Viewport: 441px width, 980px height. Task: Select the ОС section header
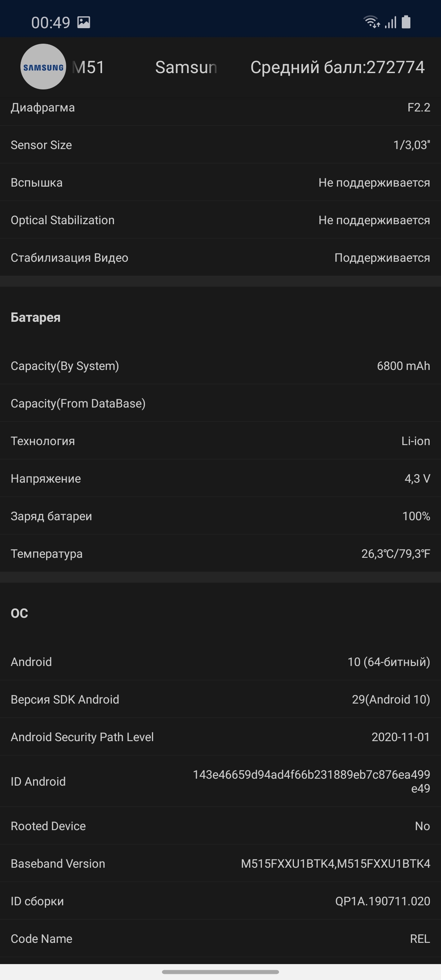coord(20,613)
